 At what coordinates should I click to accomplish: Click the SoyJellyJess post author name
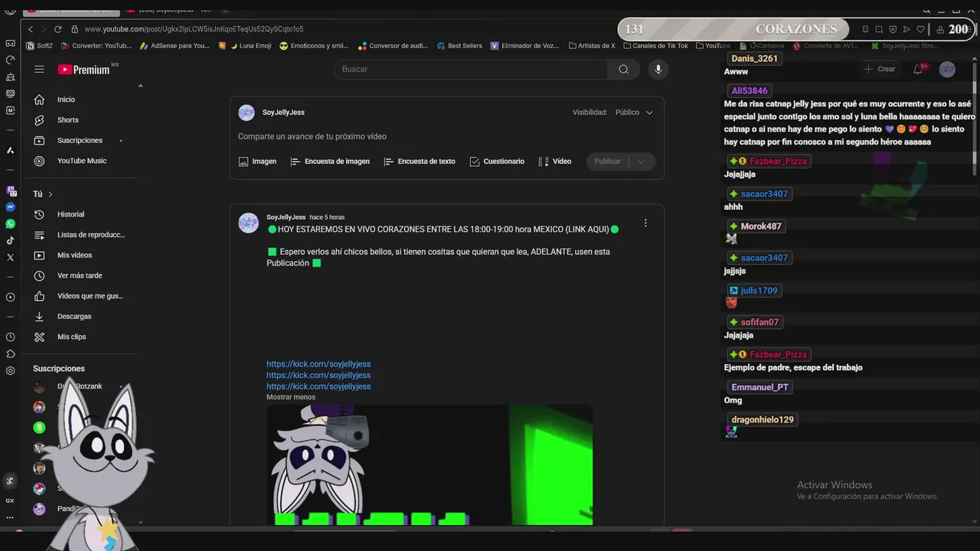286,217
